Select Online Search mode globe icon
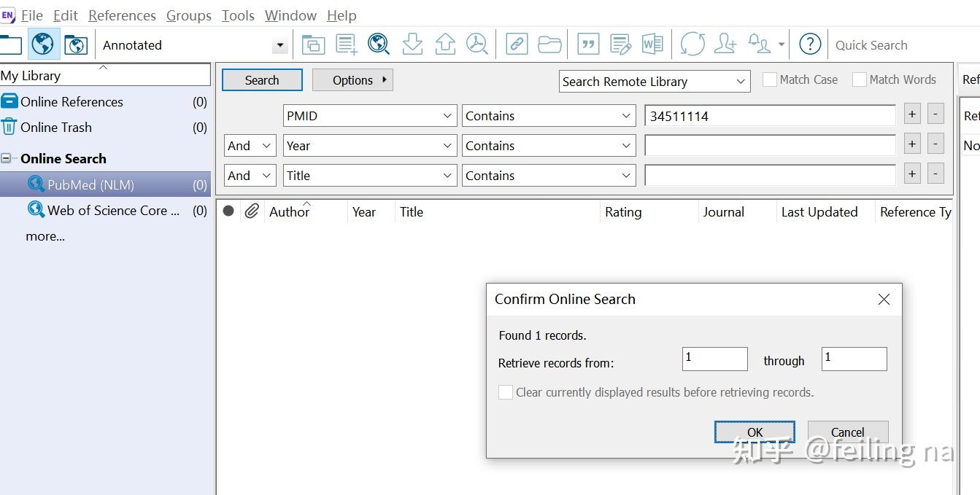This screenshot has width=980, height=495. click(x=43, y=44)
